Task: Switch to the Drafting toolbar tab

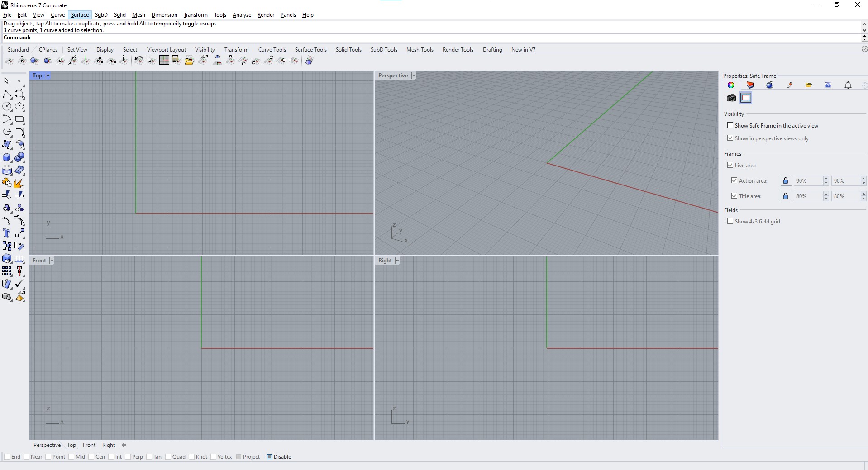Action: tap(492, 50)
